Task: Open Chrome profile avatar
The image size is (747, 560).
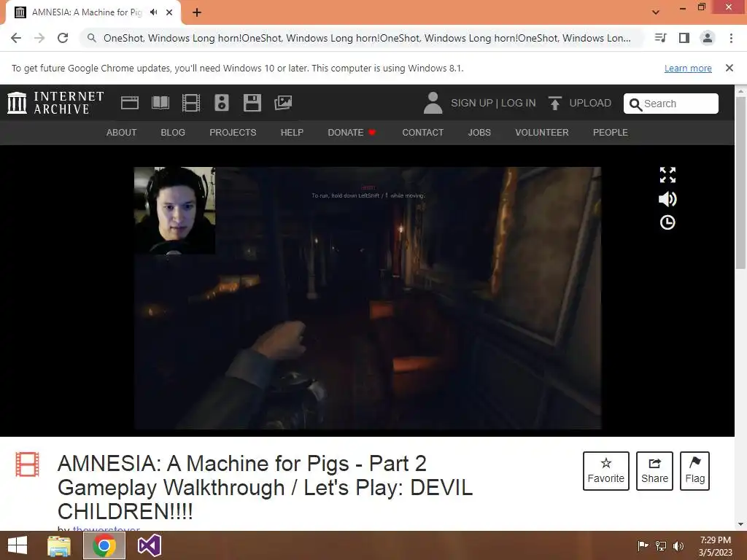Action: click(708, 38)
